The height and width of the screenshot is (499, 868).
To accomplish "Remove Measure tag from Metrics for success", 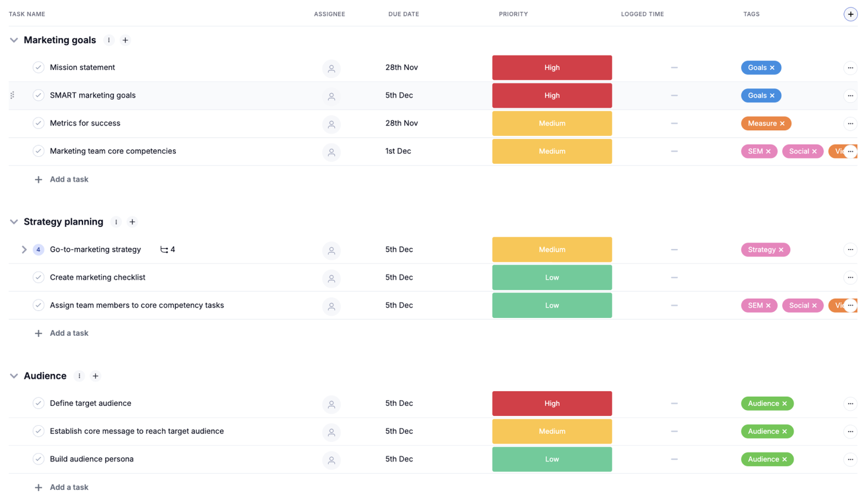I will coord(782,124).
